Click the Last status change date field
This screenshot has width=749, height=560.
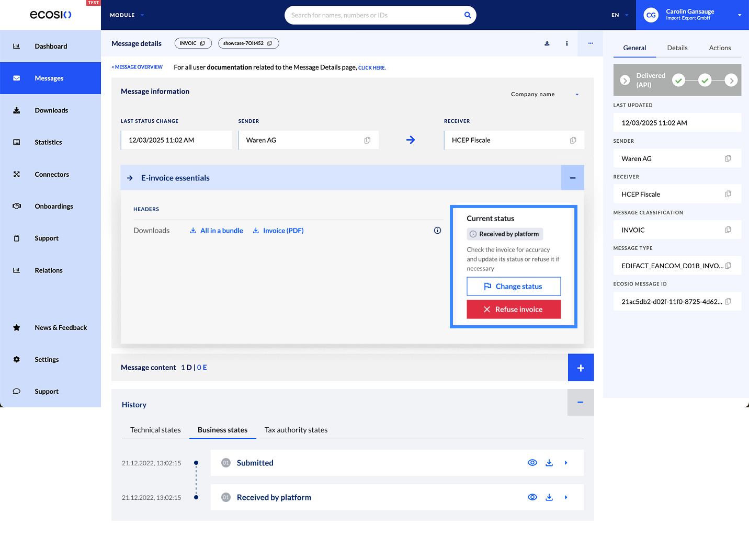point(176,140)
